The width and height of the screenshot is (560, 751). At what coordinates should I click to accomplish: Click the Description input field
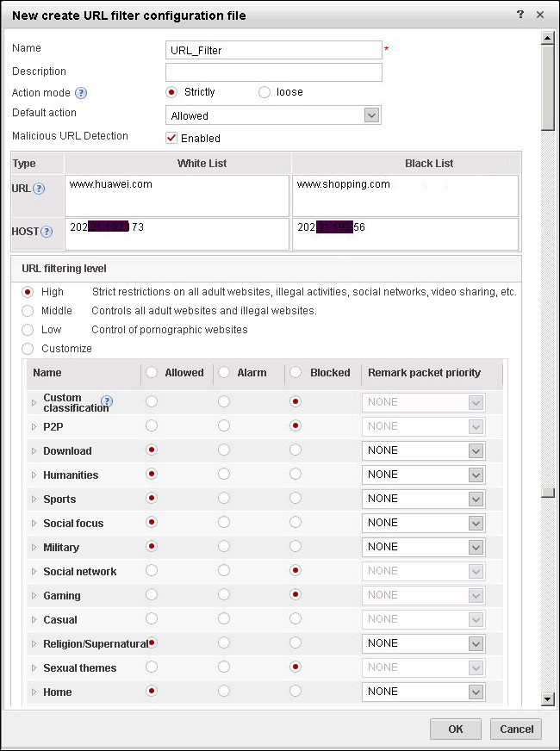click(273, 72)
